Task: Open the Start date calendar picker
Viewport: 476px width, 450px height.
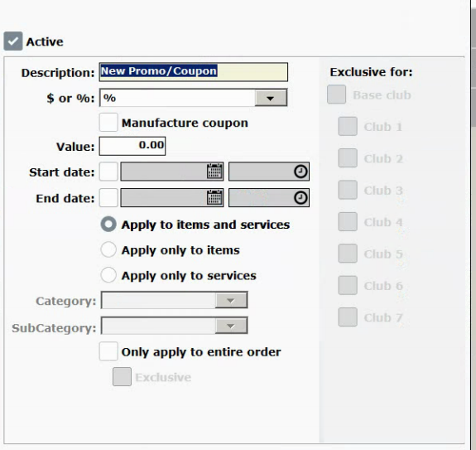Action: click(214, 172)
